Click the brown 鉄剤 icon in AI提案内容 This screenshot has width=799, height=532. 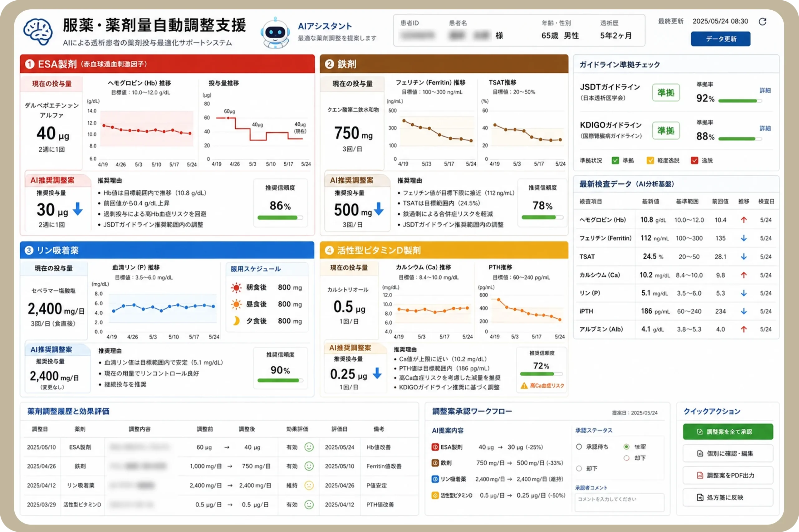[435, 463]
